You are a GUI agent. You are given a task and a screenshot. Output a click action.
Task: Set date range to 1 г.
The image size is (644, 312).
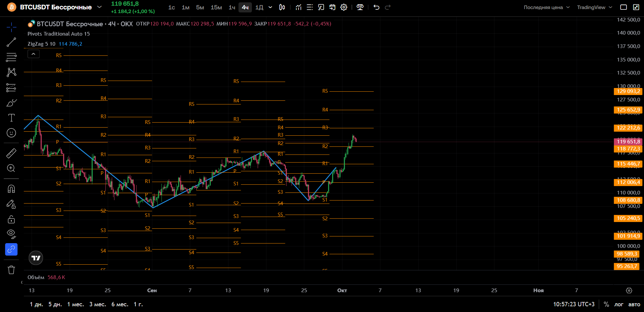138,304
